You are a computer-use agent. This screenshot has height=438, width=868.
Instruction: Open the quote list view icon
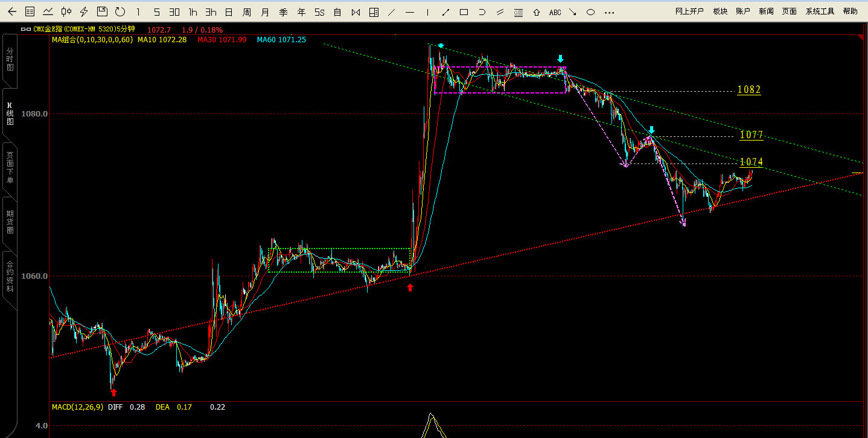30,11
